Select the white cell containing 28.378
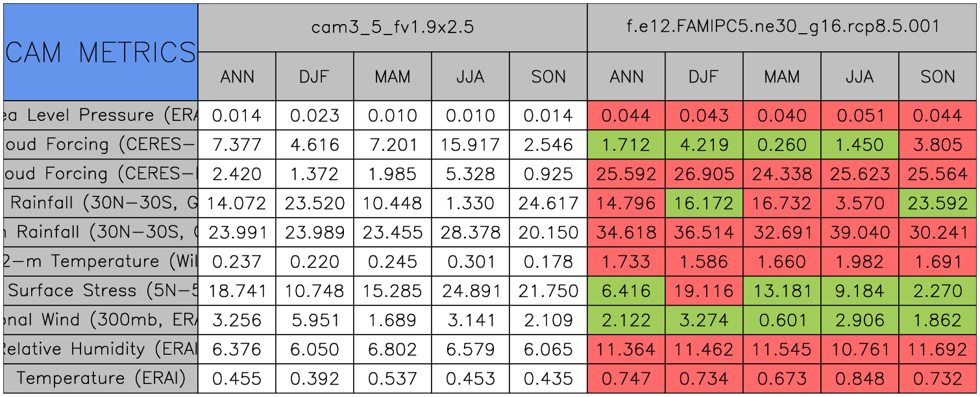Image resolution: width=980 pixels, height=397 pixels. pos(470,233)
